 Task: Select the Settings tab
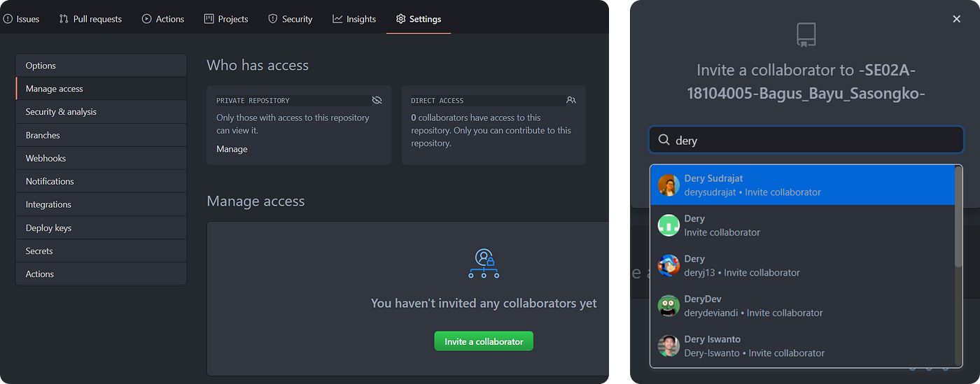coord(419,19)
